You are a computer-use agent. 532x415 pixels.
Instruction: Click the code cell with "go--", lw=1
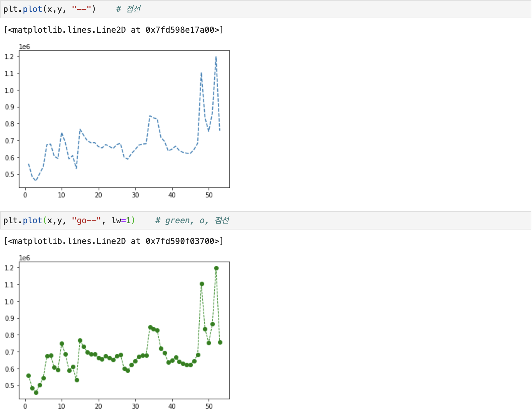coord(266,220)
